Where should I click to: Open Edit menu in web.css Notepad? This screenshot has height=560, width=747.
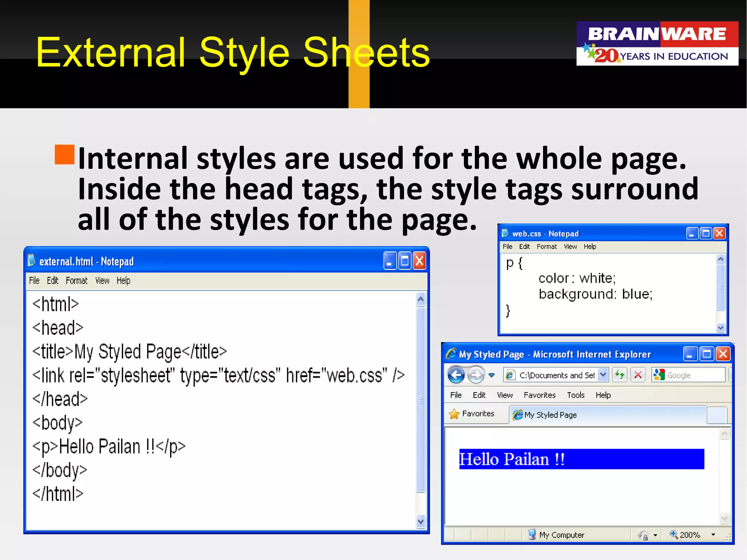pyautogui.click(x=524, y=247)
